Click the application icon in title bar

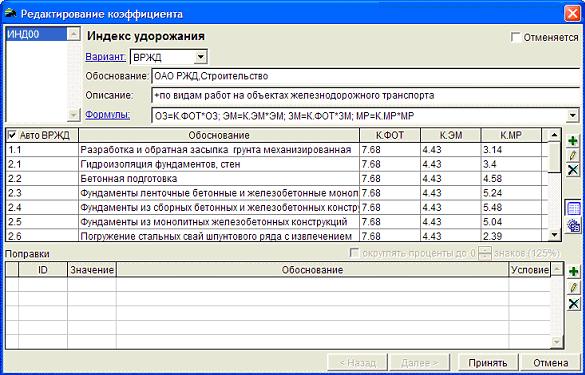click(x=11, y=13)
